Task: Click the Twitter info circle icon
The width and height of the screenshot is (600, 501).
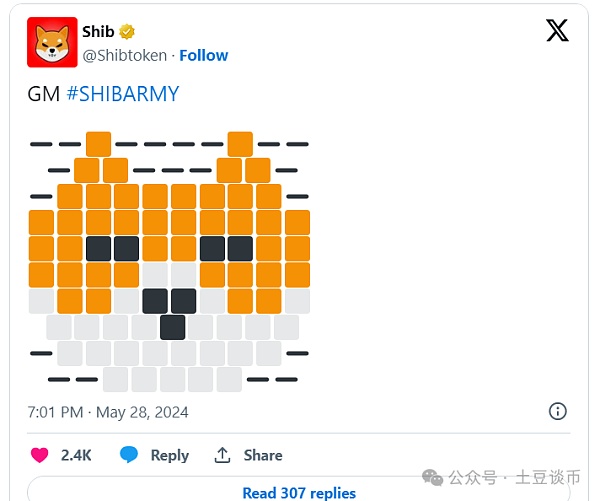Action: [x=558, y=411]
